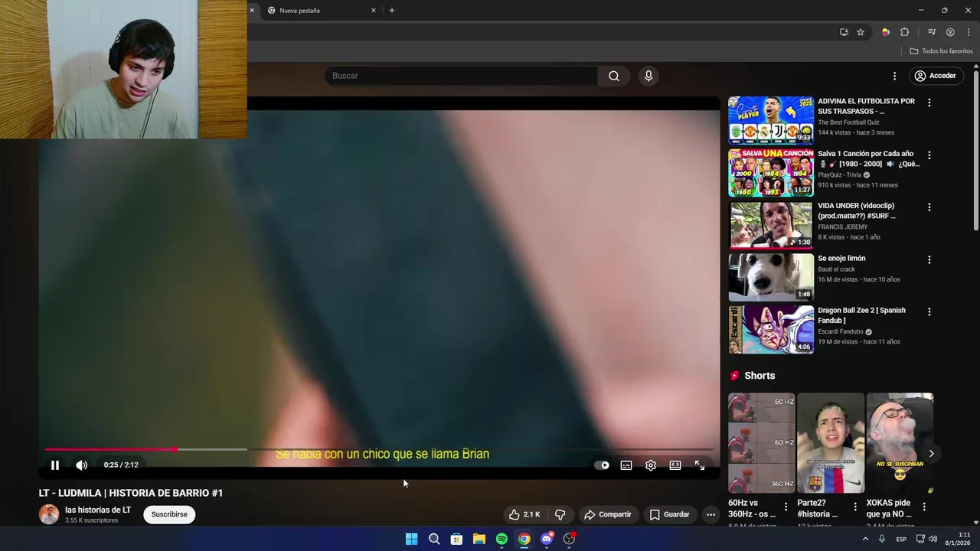
Task: Start voice search with microphone
Action: coord(648,76)
